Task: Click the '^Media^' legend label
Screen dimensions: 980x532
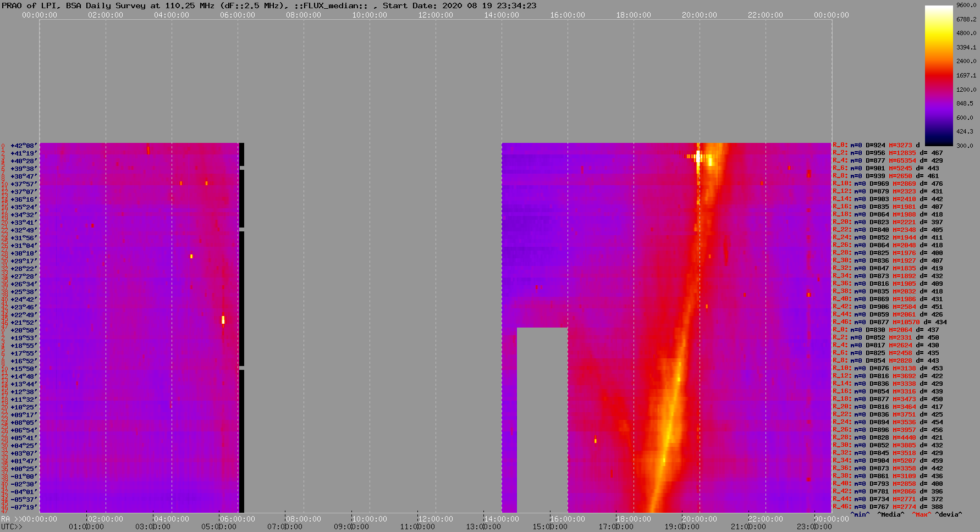Action: pyautogui.click(x=890, y=514)
